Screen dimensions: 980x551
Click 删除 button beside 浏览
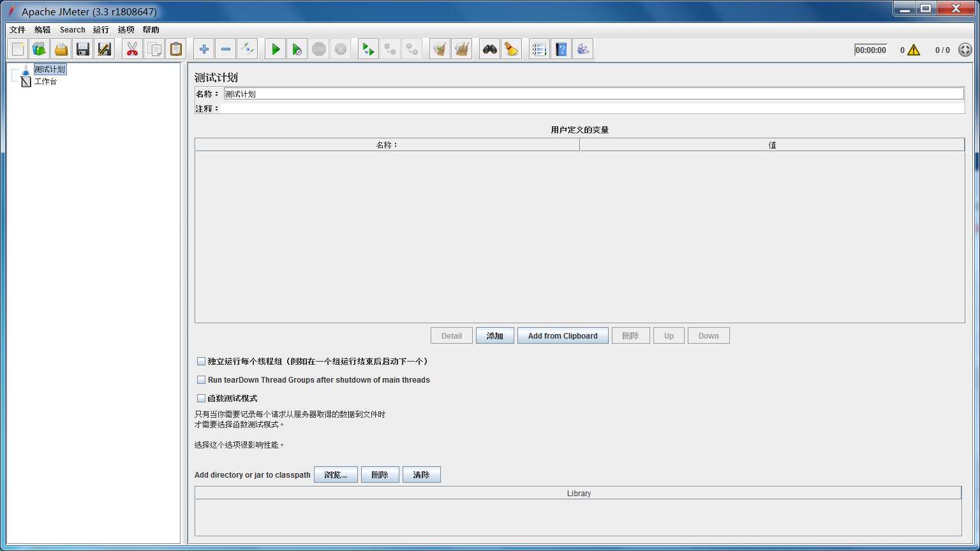(380, 474)
